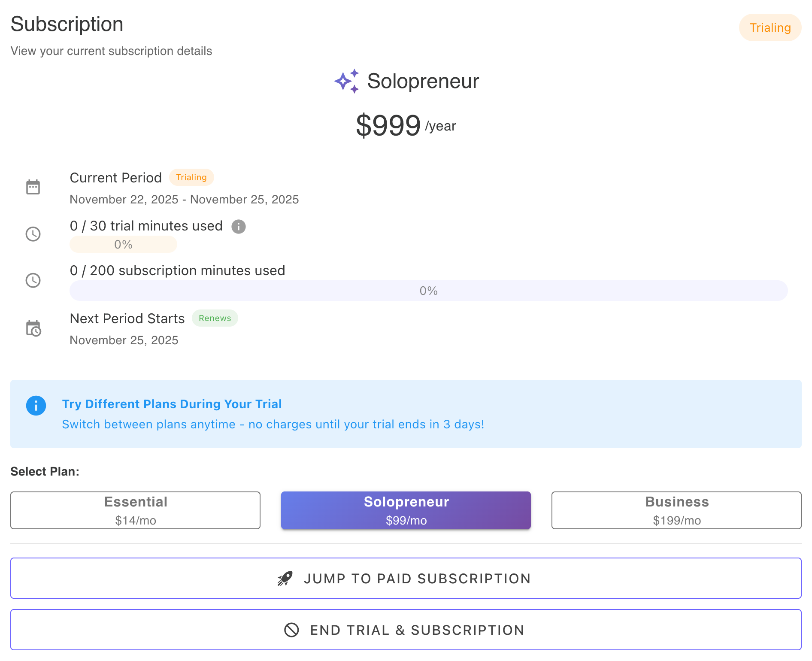Click the clock icon beside trial minutes used
This screenshot has width=812, height=661.
click(x=33, y=234)
